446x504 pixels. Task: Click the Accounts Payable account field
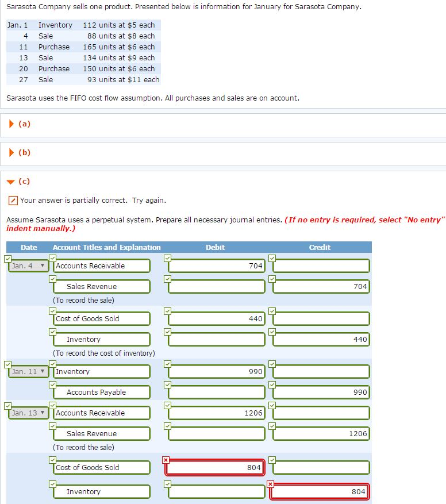tap(102, 392)
